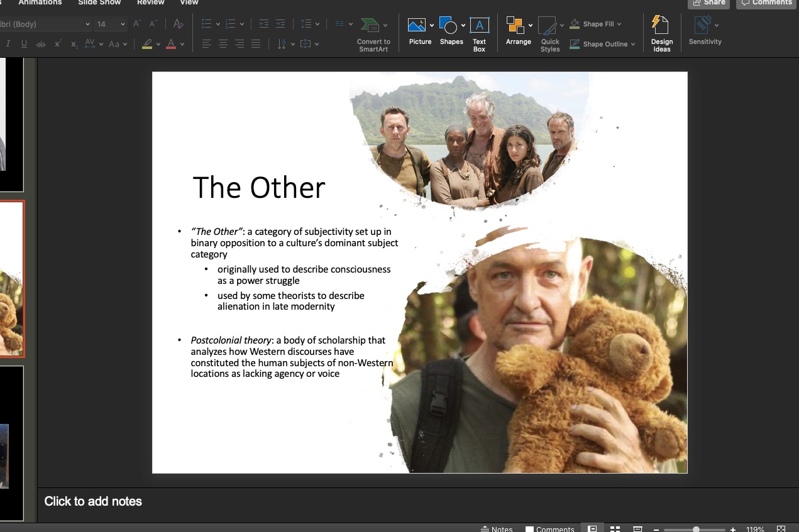Select "The Other" slide title

coord(258,187)
